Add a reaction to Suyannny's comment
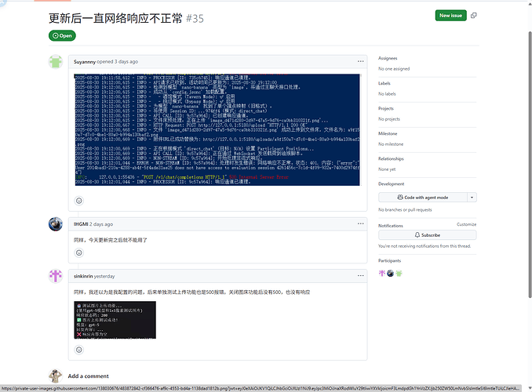Image resolution: width=532 pixels, height=392 pixels. click(79, 201)
